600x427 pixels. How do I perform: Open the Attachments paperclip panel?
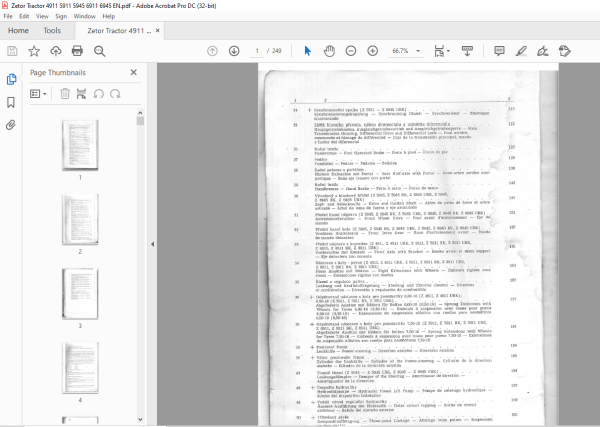point(11,125)
